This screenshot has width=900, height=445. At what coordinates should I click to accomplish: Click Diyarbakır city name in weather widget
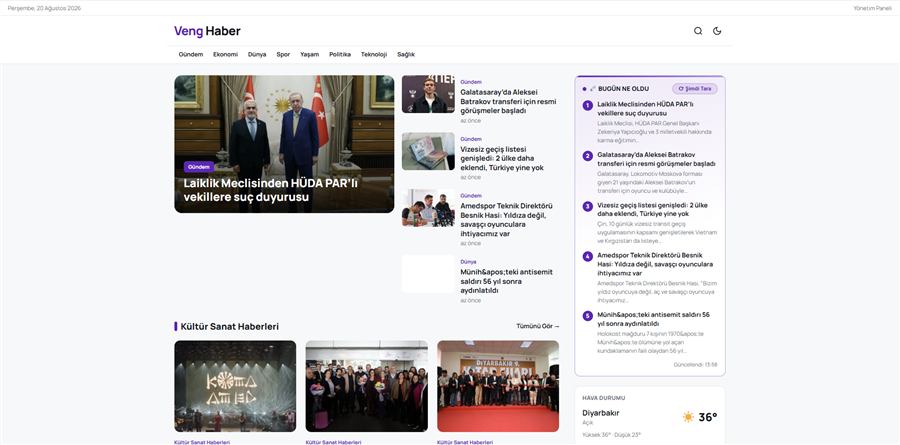point(601,413)
